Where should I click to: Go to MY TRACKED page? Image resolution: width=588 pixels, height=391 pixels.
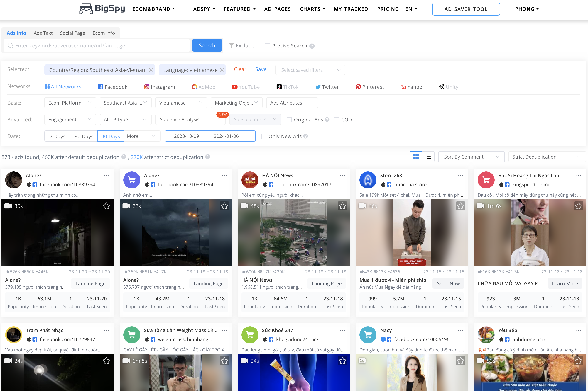(351, 9)
